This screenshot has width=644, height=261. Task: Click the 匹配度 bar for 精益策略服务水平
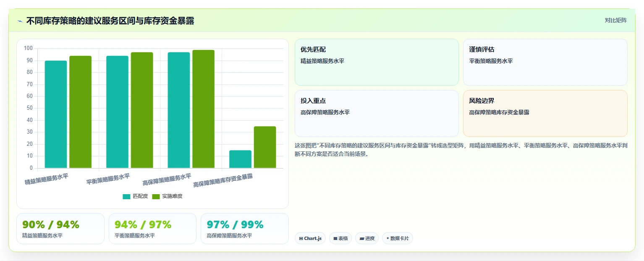pyautogui.click(x=56, y=114)
